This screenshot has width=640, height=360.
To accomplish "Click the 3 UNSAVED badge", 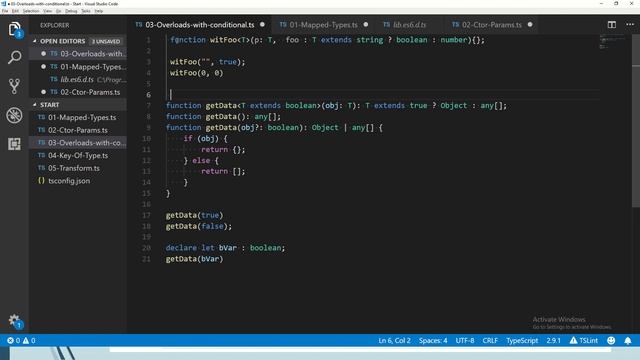I will [106, 41].
